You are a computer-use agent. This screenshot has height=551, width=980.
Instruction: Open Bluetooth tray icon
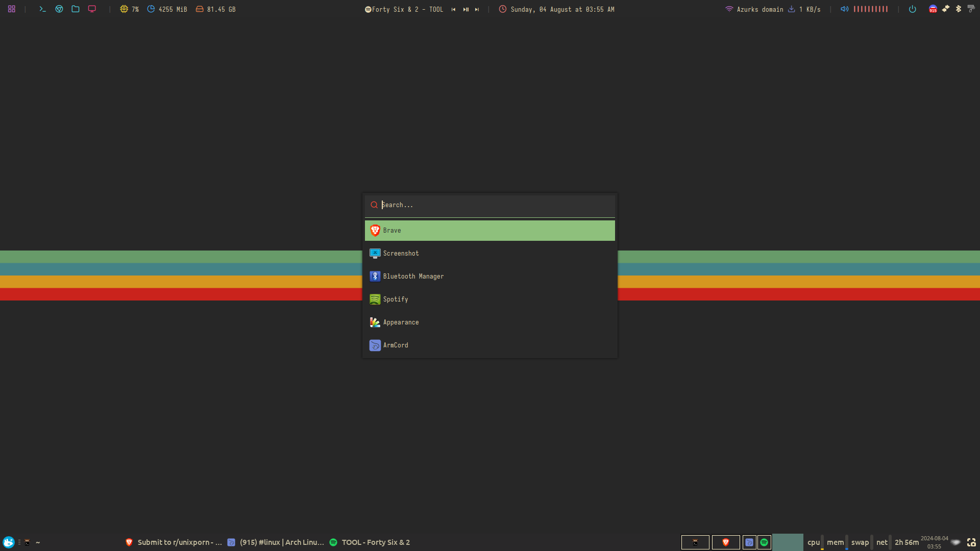(x=959, y=9)
